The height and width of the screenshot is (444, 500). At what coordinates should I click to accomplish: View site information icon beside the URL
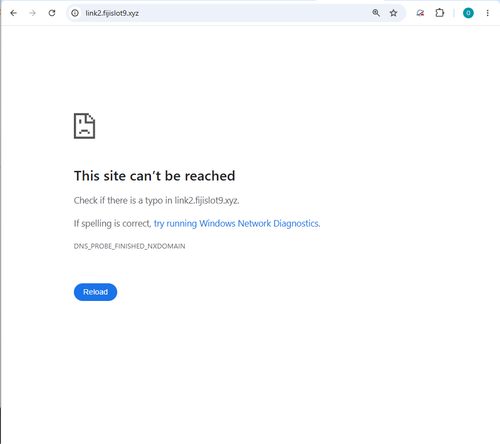75,13
